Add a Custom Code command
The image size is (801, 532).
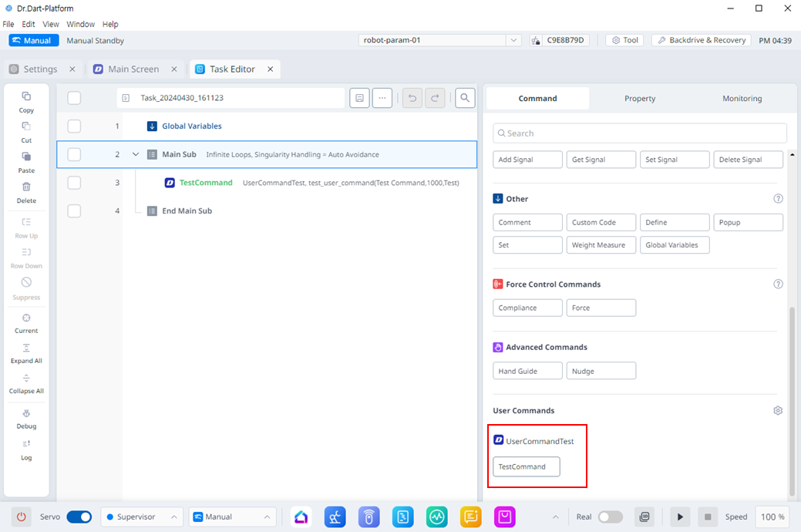601,222
